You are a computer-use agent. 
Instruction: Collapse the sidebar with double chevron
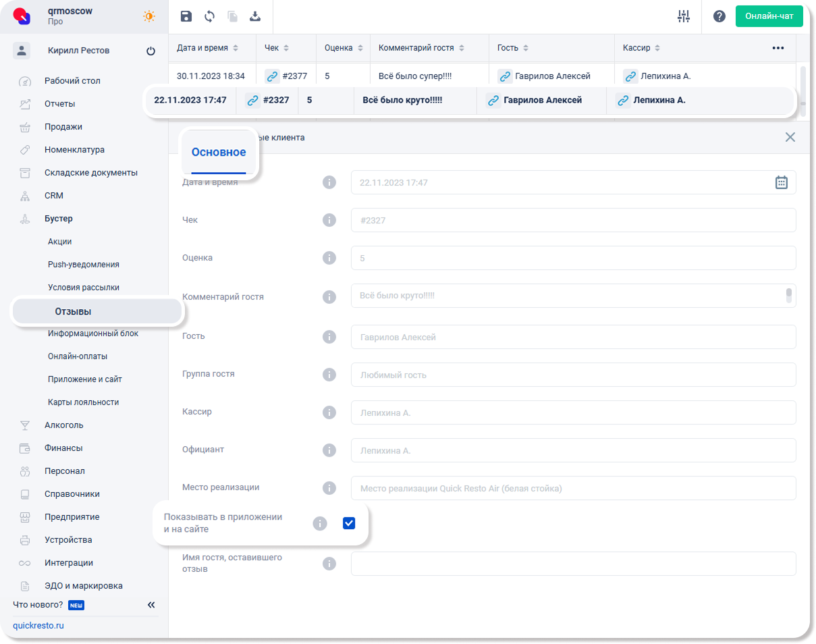(x=151, y=605)
